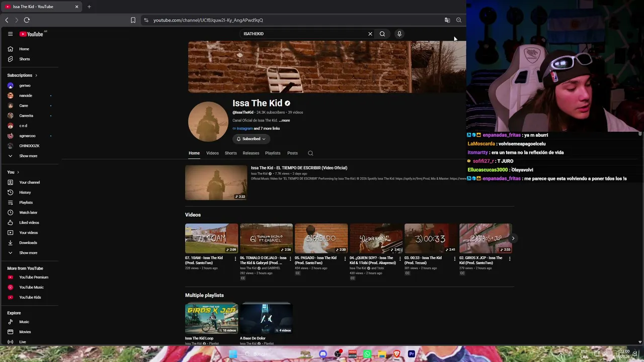Viewport: 644px width, 362px height.
Task: Expand the Subscriptions section arrow
Action: tap(36, 75)
